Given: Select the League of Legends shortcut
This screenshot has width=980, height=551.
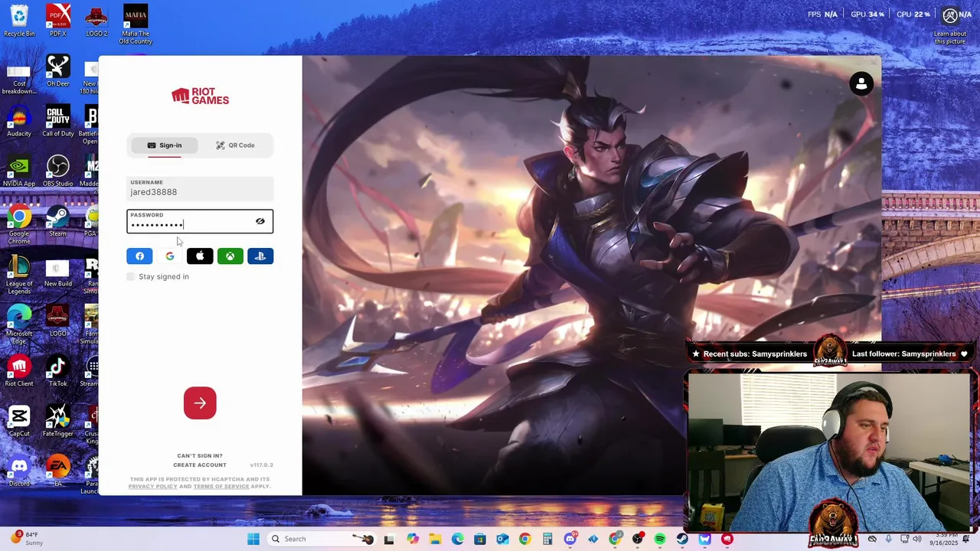Looking at the screenshot, I should tap(19, 275).
